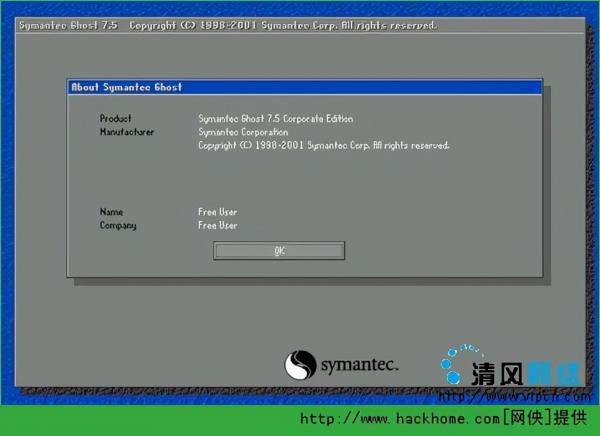
Task: Click the dialog's Copyright 1998-2001 line
Action: [x=324, y=145]
